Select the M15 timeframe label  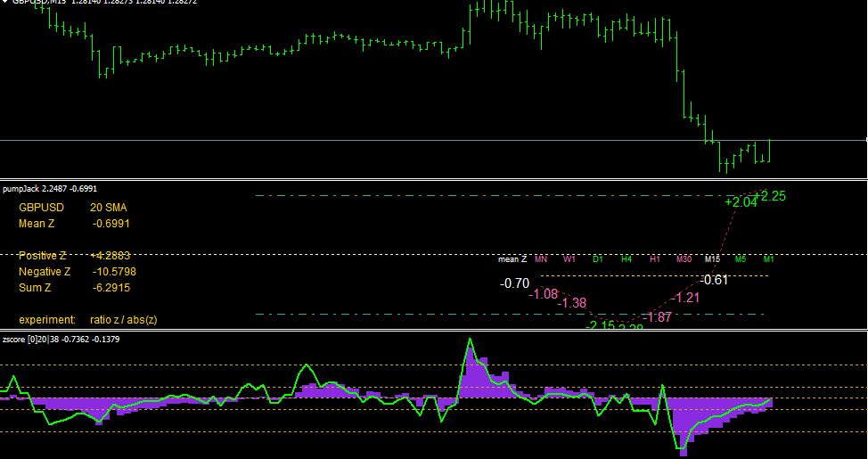(712, 259)
